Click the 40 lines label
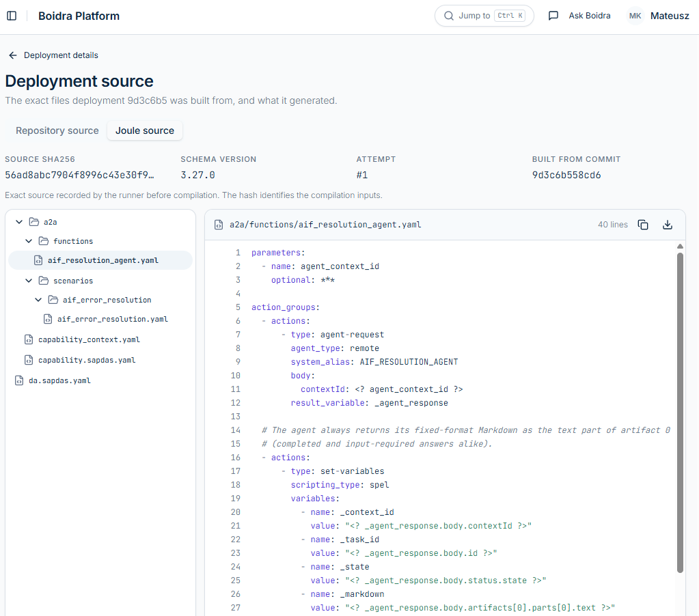Viewport: 699px width, 616px height. pyautogui.click(x=612, y=225)
